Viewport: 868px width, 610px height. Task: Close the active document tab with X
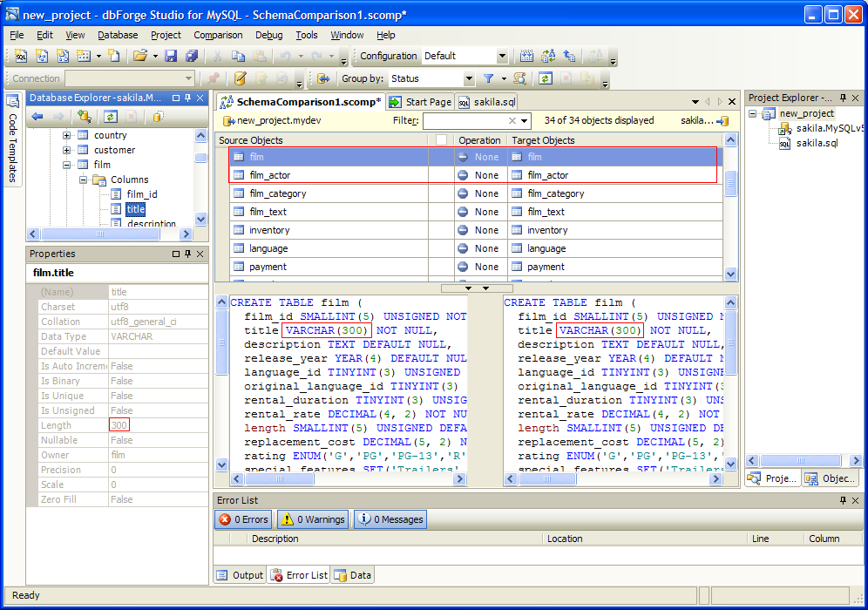coord(732,102)
